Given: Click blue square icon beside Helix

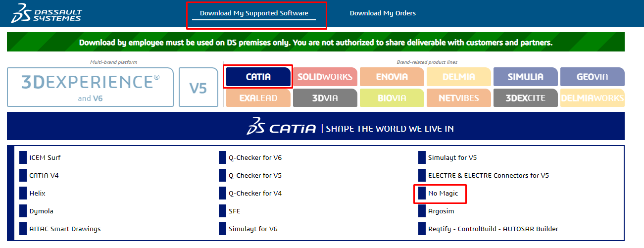Looking at the screenshot, I should click(23, 193).
